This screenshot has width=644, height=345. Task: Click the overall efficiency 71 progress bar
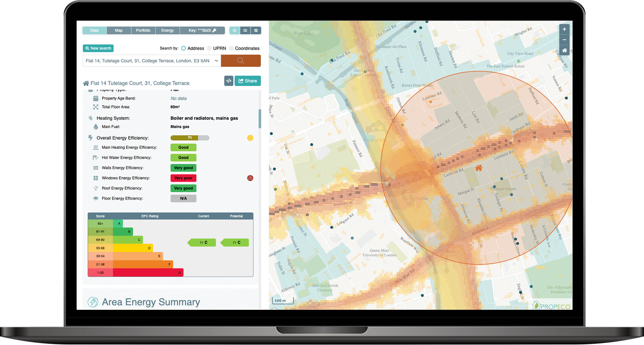(190, 138)
